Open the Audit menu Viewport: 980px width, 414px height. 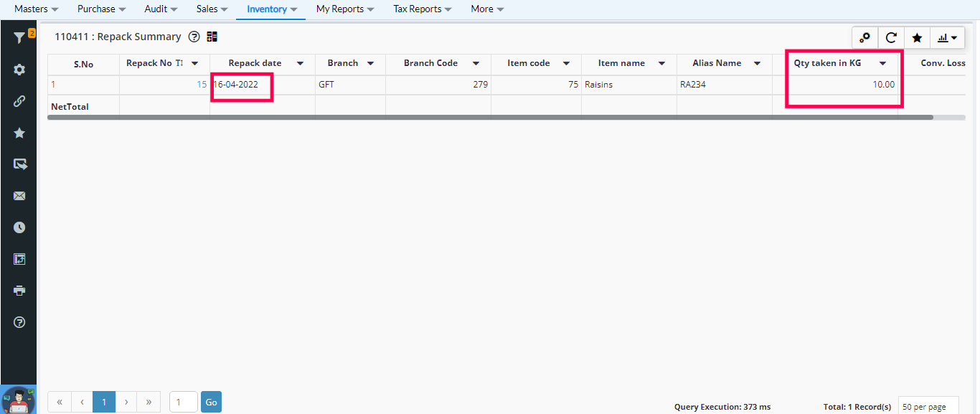[x=161, y=9]
